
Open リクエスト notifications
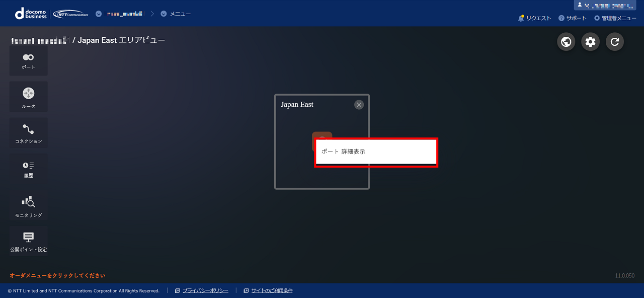(x=534, y=18)
